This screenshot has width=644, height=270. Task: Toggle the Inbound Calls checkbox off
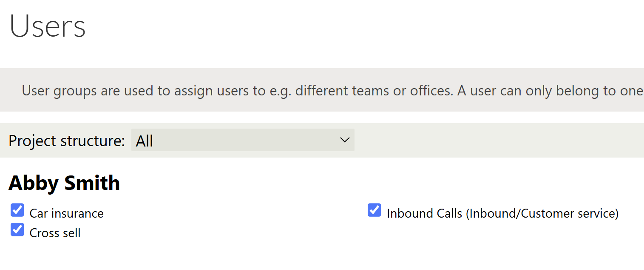(374, 210)
